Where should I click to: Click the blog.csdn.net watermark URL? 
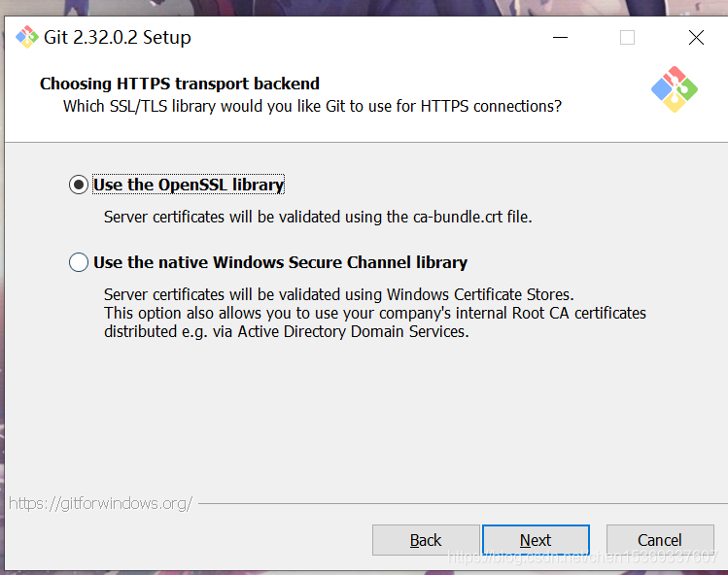pyautogui.click(x=583, y=558)
